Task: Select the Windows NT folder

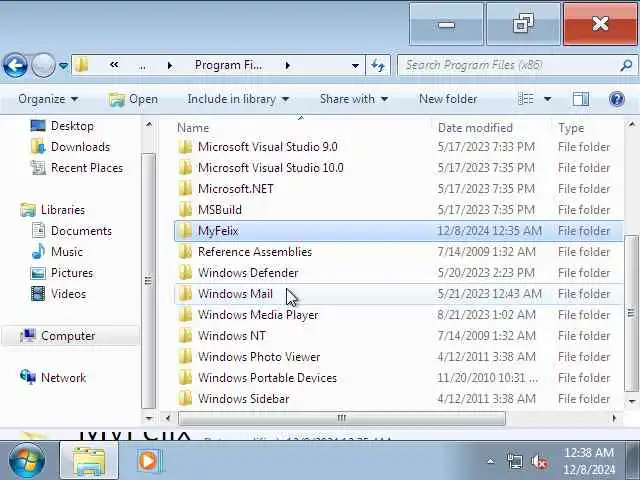Action: click(x=231, y=336)
